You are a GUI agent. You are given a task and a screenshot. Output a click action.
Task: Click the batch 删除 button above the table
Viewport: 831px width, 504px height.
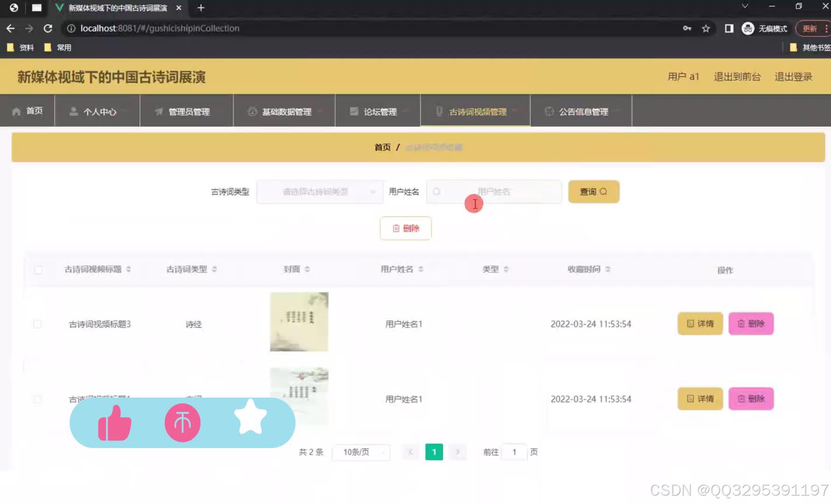point(406,228)
